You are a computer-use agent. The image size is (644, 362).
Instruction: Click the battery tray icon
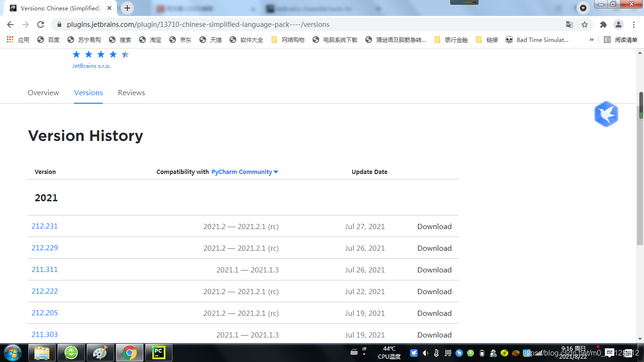482,353
